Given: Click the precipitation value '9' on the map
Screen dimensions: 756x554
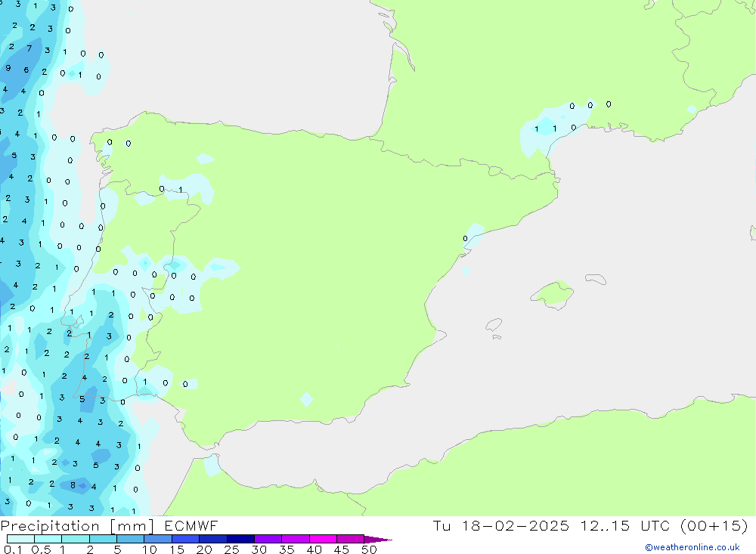Looking at the screenshot, I should pos(8,68).
